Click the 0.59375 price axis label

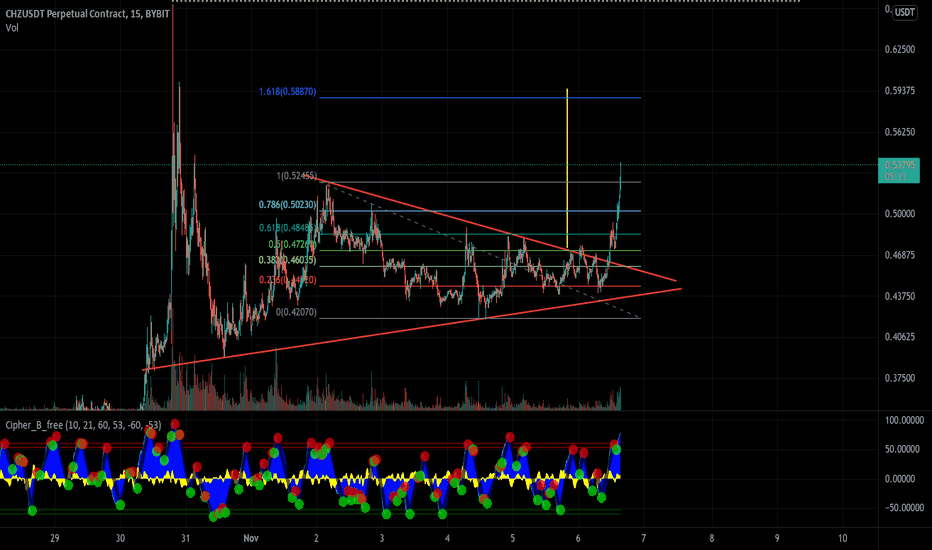900,91
